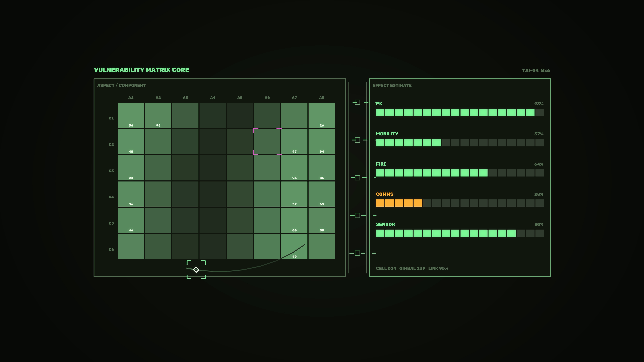
Task: Click the MOBILITY segmented effect bar
Action: pos(460,143)
